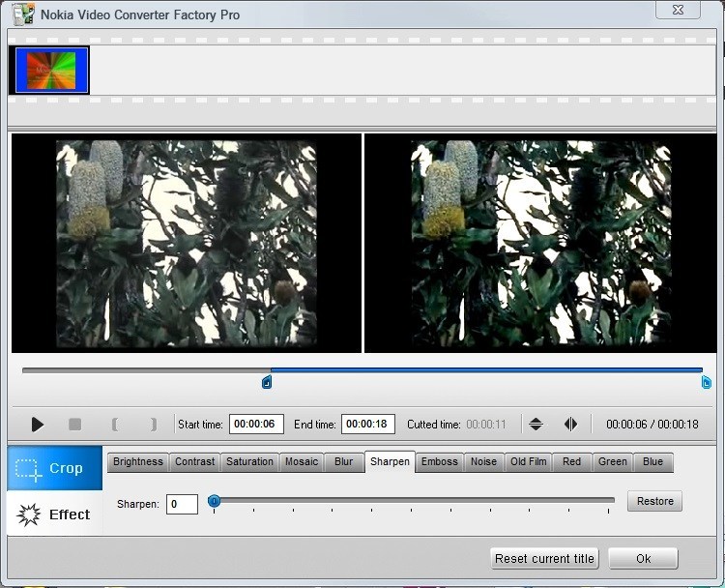Switch to the Green tab
The image size is (725, 588).
point(612,461)
